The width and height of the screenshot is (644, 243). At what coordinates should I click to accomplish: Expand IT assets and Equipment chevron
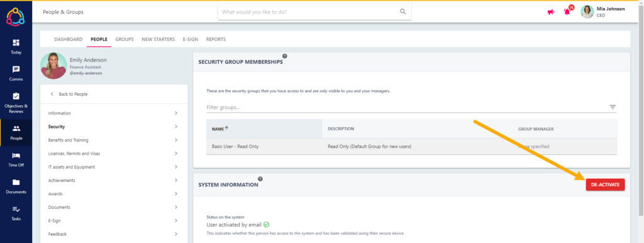tap(176, 167)
